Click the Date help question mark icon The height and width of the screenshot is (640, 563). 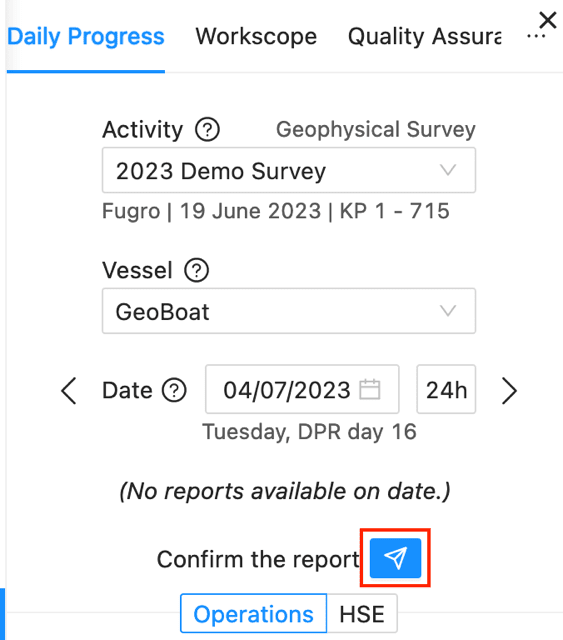[x=174, y=390]
